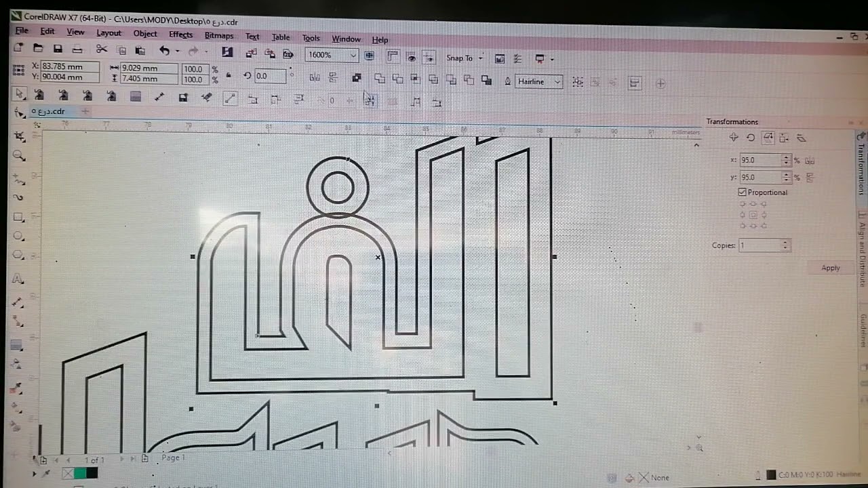The height and width of the screenshot is (488, 868).
Task: Click the Apply button
Action: pos(831,268)
